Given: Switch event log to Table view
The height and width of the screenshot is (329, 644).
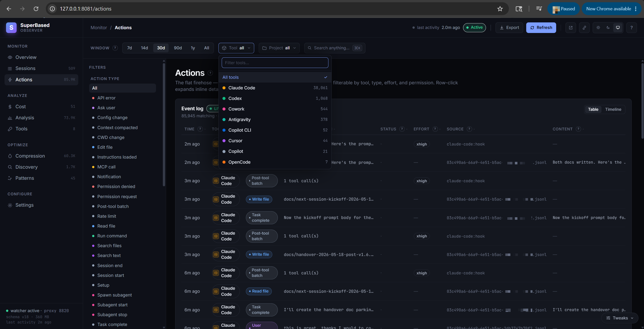Looking at the screenshot, I should pos(593,109).
